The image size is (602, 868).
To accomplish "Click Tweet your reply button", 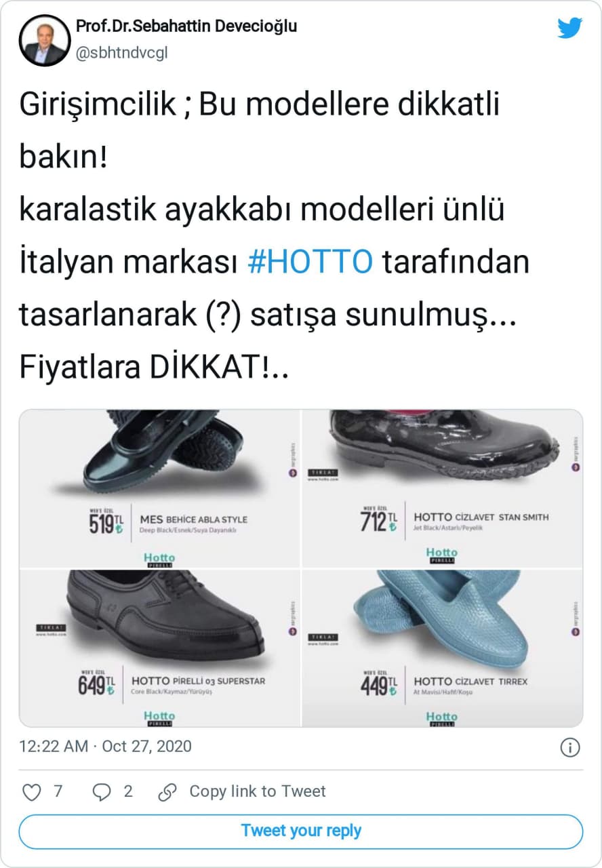I will click(301, 831).
